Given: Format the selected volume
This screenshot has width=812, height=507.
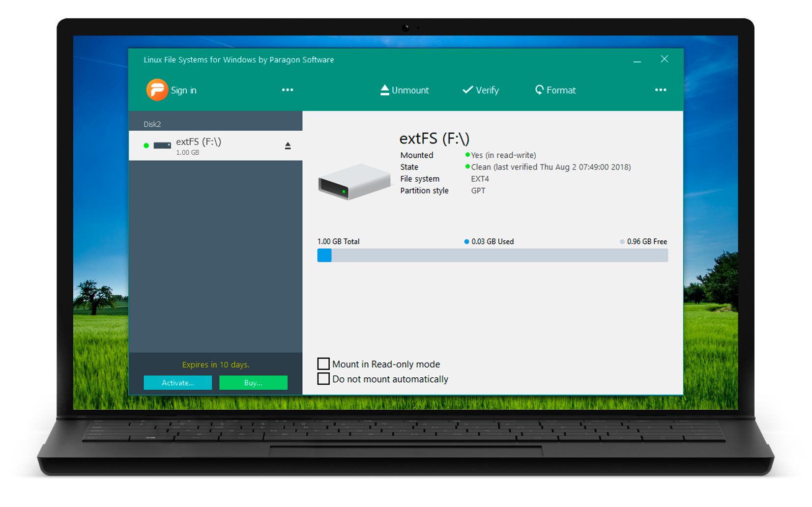Looking at the screenshot, I should coord(555,90).
